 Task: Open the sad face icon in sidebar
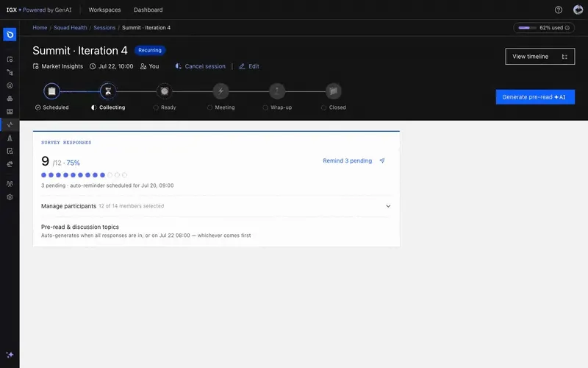coord(10,85)
